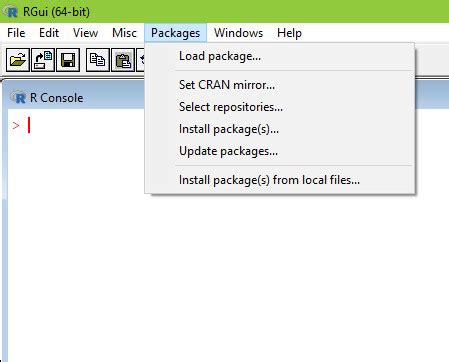Choose Install package(s) from local files...
Image resolution: width=449 pixels, height=362 pixels.
click(x=280, y=180)
